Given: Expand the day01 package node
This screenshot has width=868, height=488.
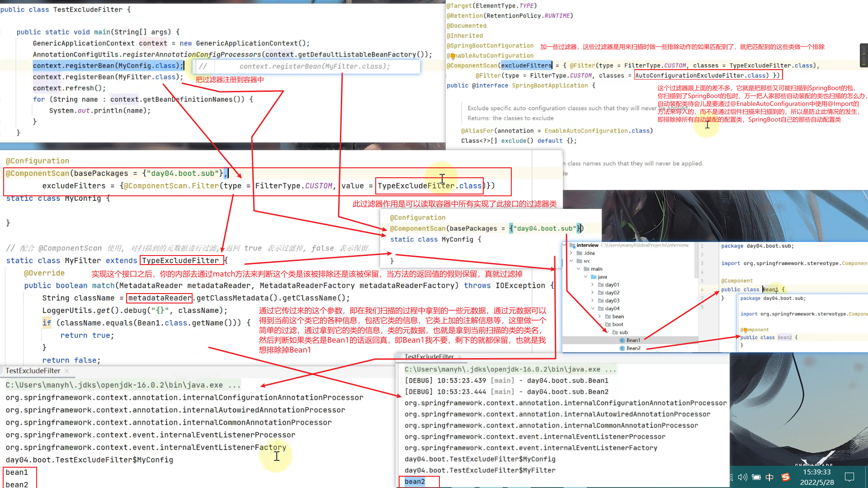Looking at the screenshot, I should tap(593, 285).
